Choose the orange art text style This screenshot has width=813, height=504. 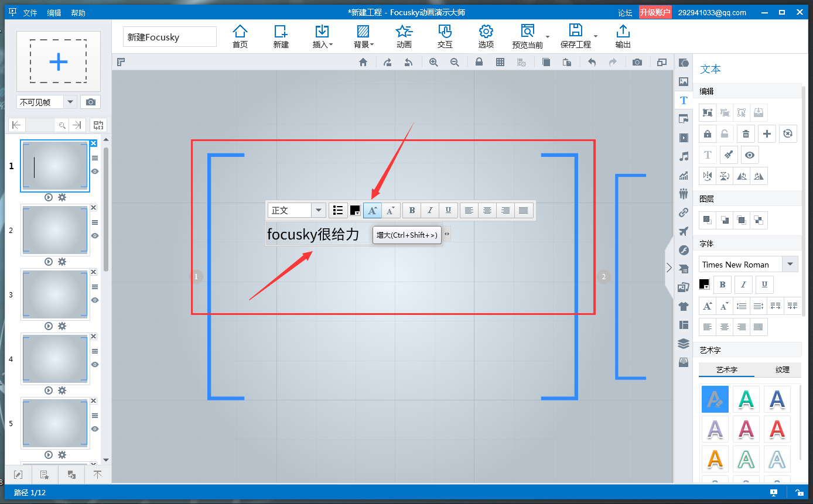pyautogui.click(x=715, y=460)
